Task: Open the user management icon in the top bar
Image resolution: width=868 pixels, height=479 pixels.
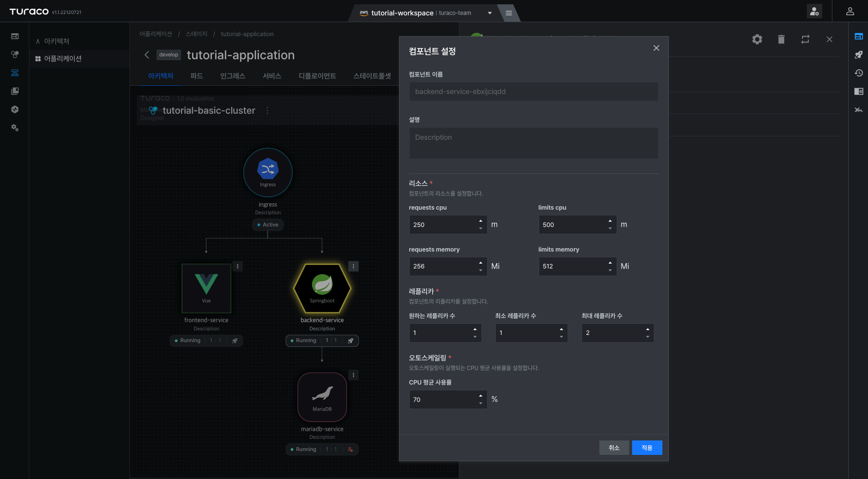Action: 814,12
